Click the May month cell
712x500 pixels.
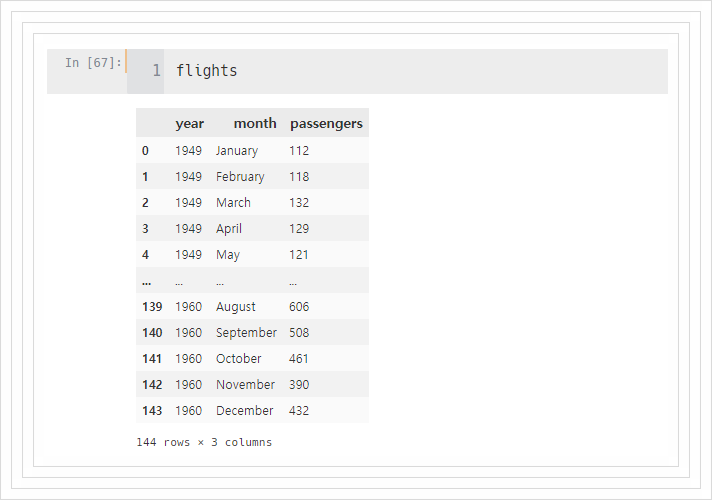tap(227, 255)
